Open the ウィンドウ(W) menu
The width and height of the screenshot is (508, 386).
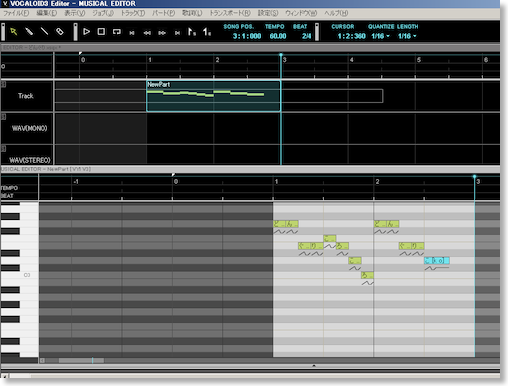(x=301, y=13)
